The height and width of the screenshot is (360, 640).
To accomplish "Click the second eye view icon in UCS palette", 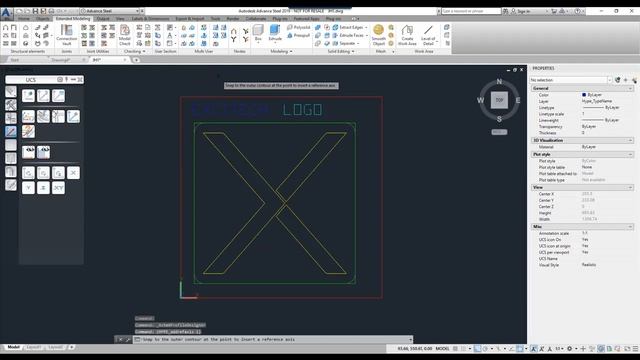I will tap(43, 152).
